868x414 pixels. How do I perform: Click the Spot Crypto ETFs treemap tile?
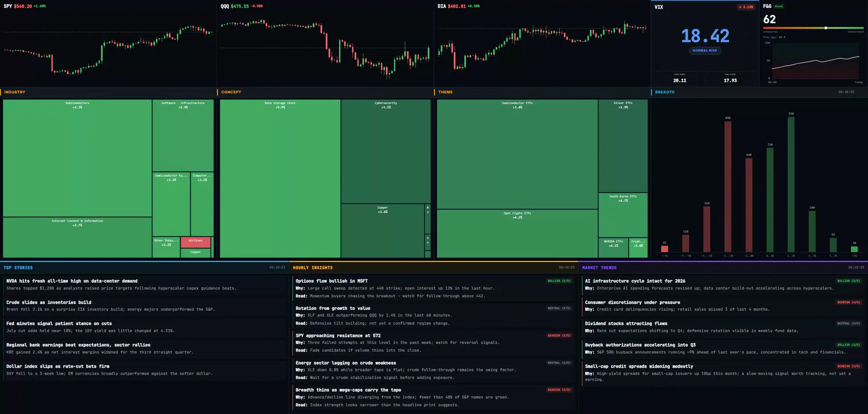[517, 234]
